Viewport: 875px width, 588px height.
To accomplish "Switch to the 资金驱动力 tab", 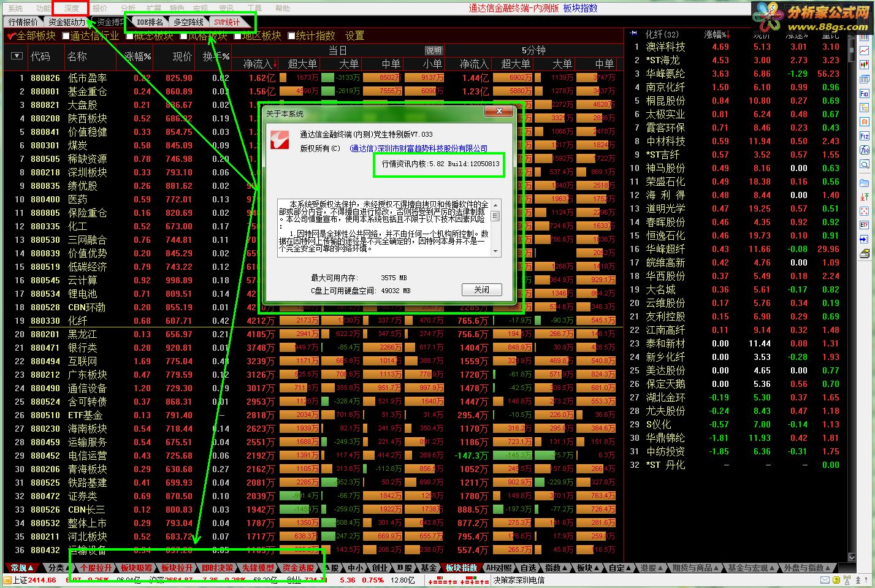I will [x=67, y=22].
